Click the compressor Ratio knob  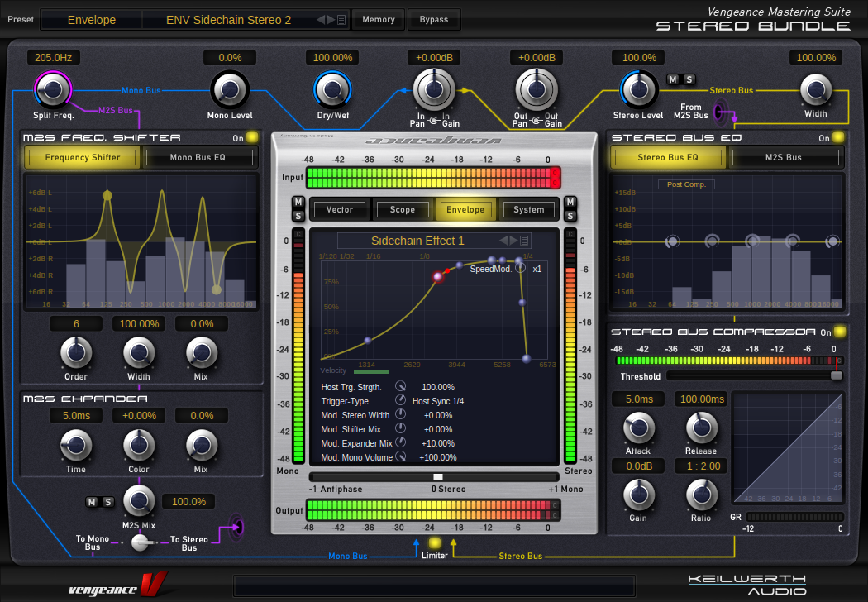coord(702,494)
